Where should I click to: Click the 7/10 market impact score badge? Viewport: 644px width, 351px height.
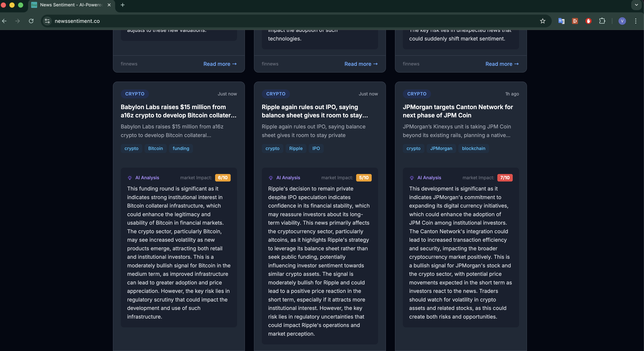(x=505, y=178)
